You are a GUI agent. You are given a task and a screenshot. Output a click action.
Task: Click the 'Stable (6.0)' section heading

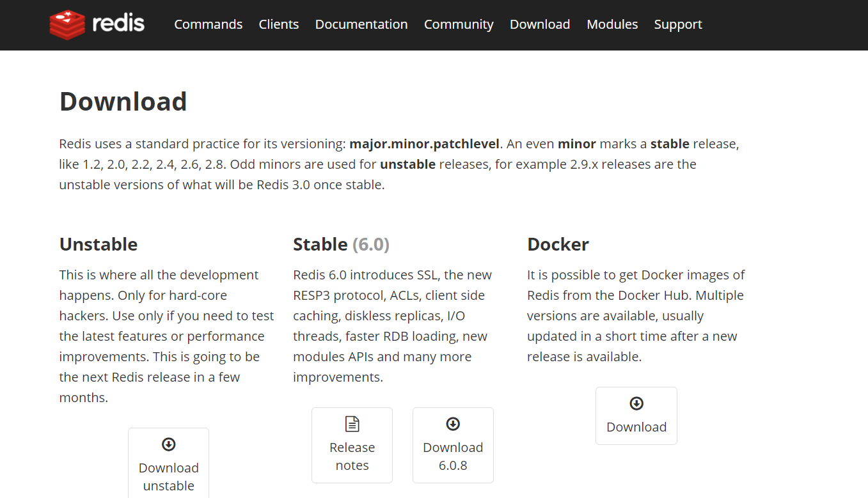point(341,244)
